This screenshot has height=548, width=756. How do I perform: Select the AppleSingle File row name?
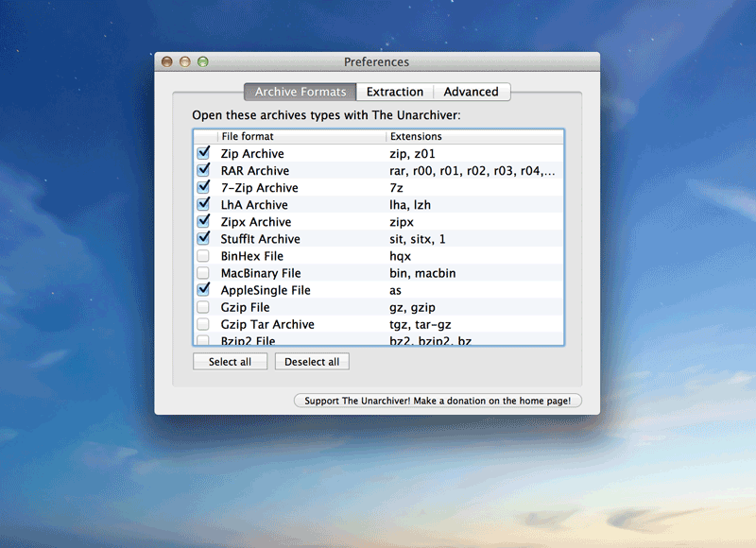(x=266, y=290)
